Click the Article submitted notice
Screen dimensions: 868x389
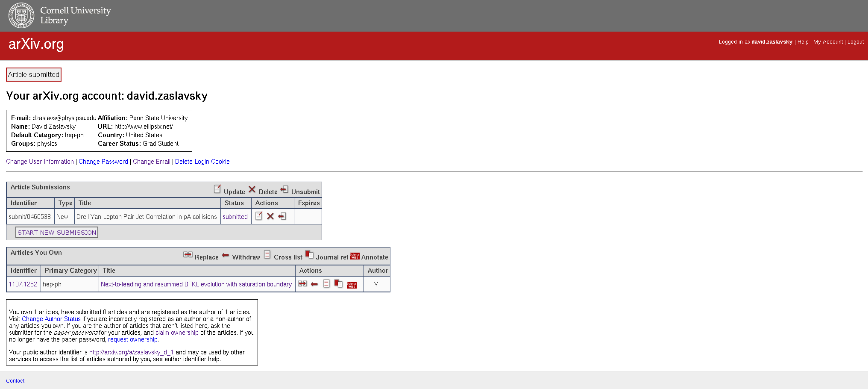point(34,74)
